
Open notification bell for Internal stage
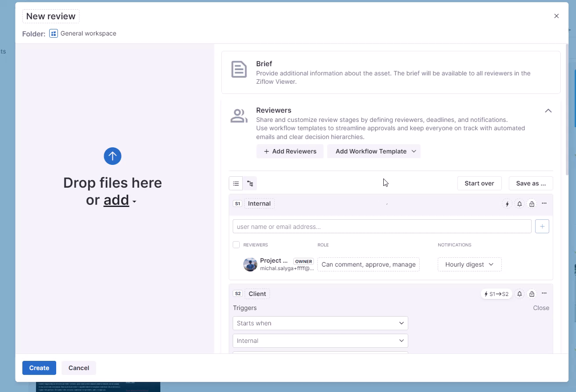[x=519, y=204]
